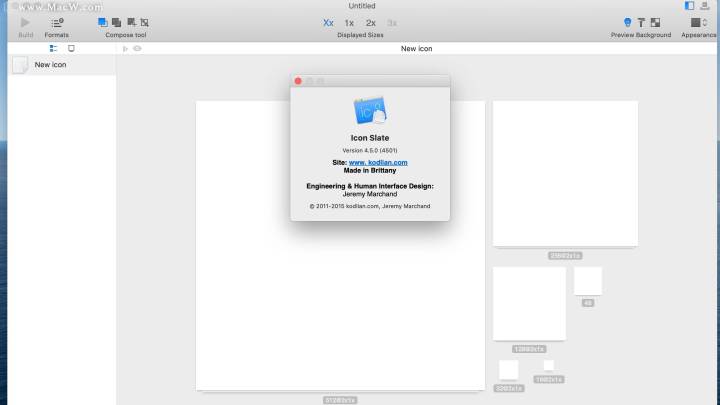Click the 'Made in Brittany' text
This screenshot has width=720, height=405.
click(x=370, y=170)
